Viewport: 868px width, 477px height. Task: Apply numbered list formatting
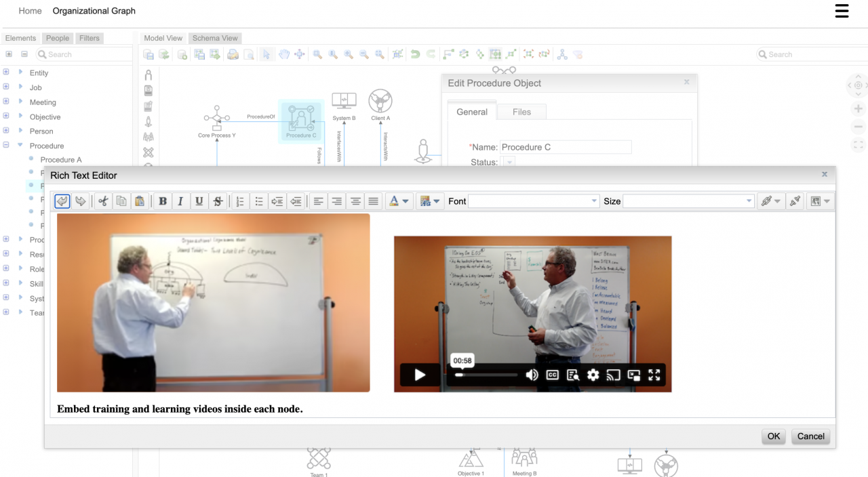pos(240,201)
